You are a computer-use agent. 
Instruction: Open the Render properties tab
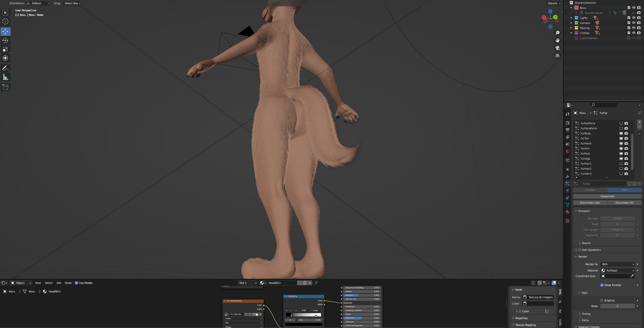[x=568, y=123]
